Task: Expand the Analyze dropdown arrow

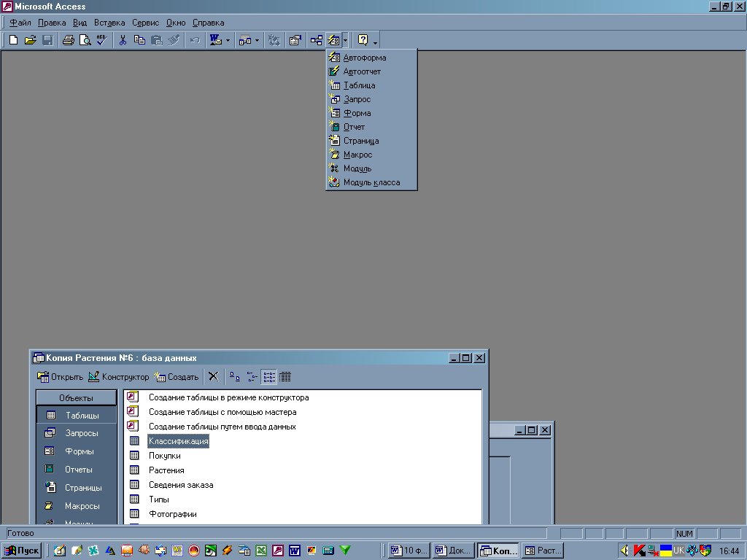Action: (x=258, y=40)
